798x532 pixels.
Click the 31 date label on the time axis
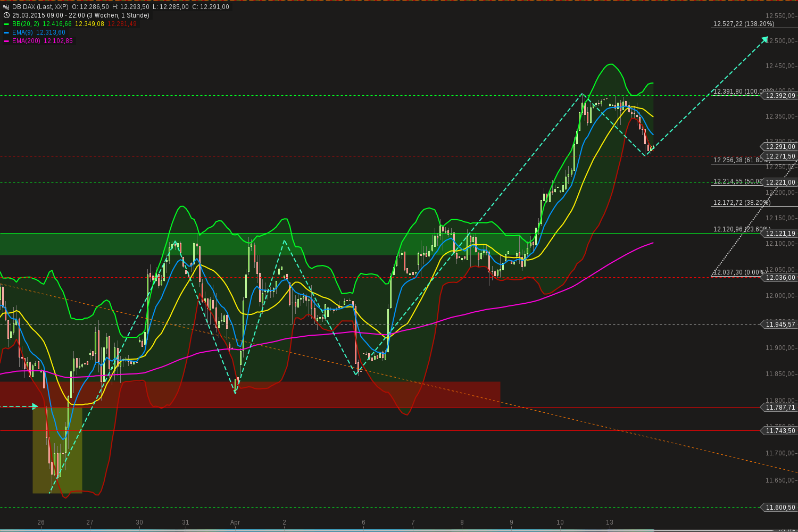click(x=186, y=522)
